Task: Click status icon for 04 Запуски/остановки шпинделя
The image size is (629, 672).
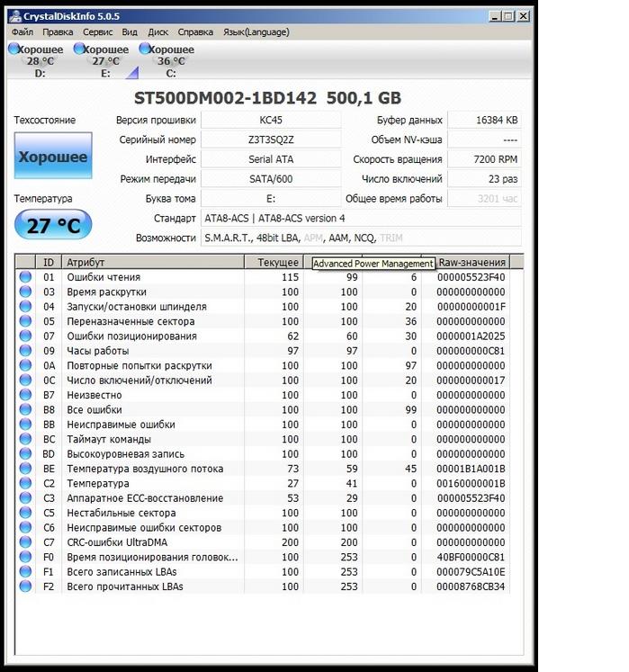Action: (25, 307)
